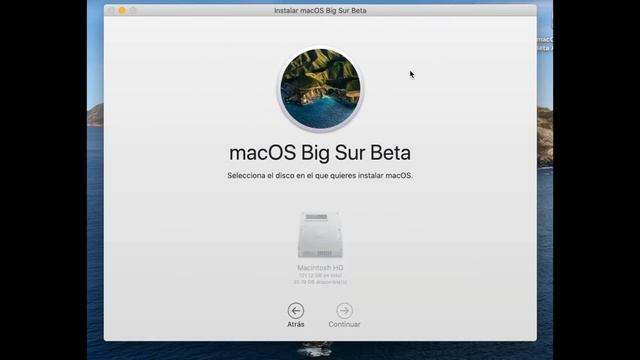Click the macOS Big Sur Beta heading
Screen dimensions: 640x360
click(x=320, y=153)
